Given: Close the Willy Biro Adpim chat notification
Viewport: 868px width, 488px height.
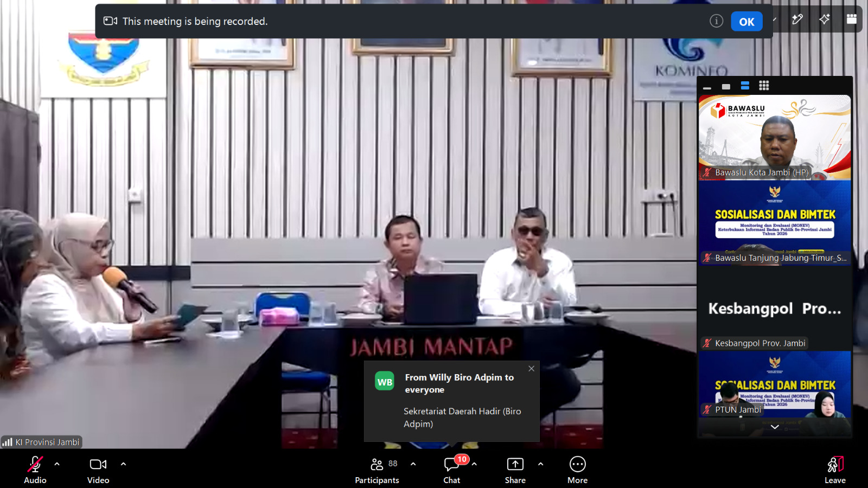Looking at the screenshot, I should (x=532, y=369).
